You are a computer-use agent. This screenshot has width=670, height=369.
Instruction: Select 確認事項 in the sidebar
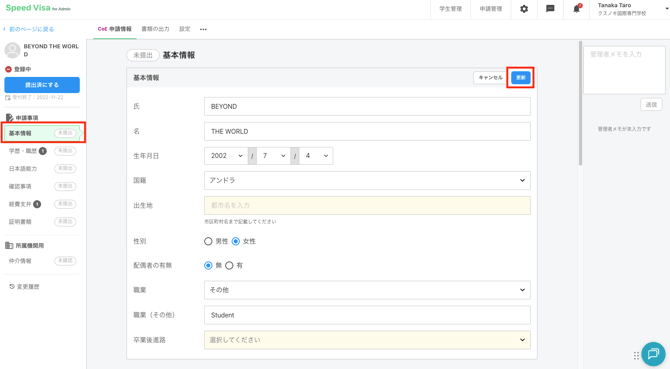point(42,186)
